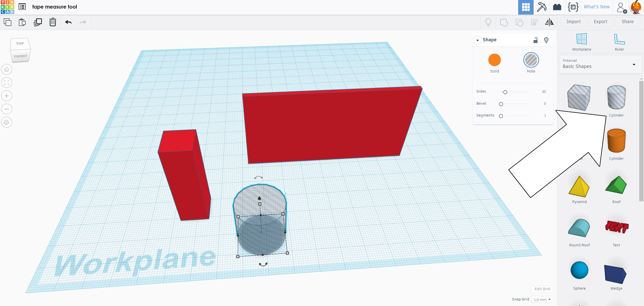
Task: Click the Import button
Action: click(573, 22)
